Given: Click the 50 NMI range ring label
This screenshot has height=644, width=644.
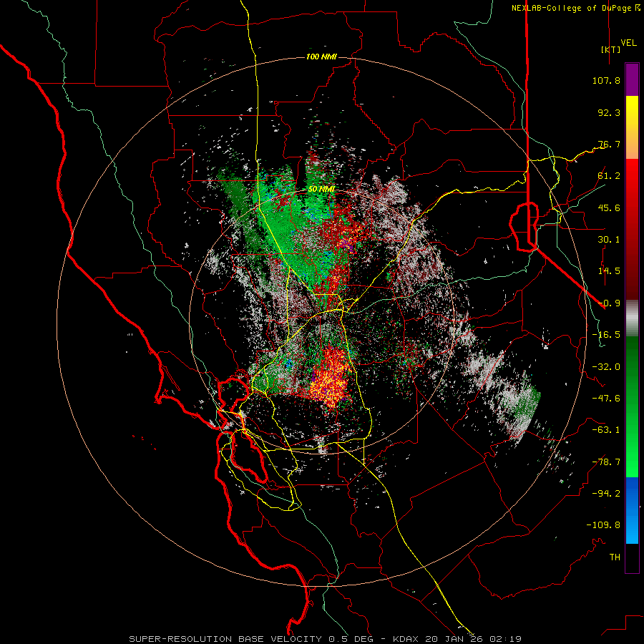Looking at the screenshot, I should click(321, 190).
